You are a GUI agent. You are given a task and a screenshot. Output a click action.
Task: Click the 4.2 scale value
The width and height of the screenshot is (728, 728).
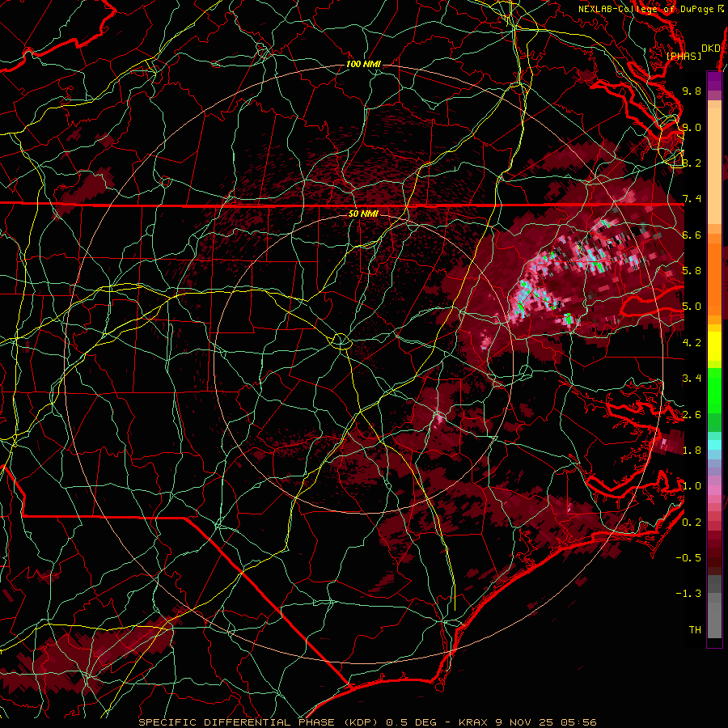pyautogui.click(x=692, y=343)
